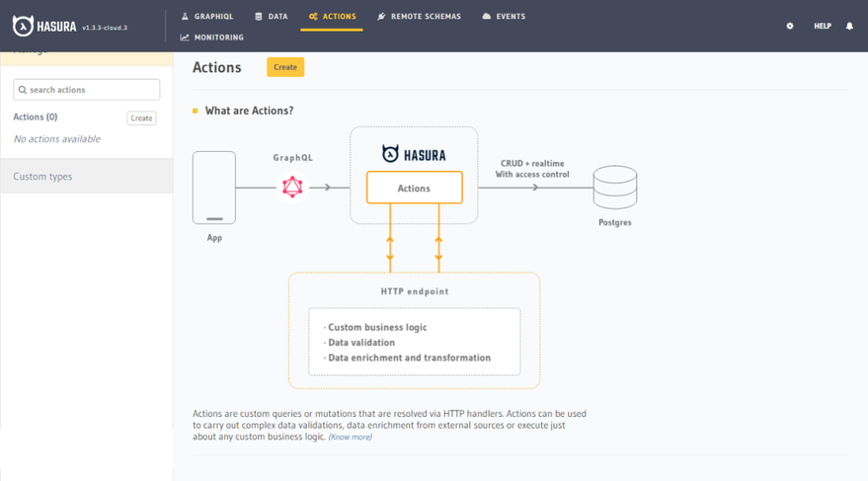This screenshot has width=868, height=481.
Task: Open settings via the gear icon
Action: (790, 26)
